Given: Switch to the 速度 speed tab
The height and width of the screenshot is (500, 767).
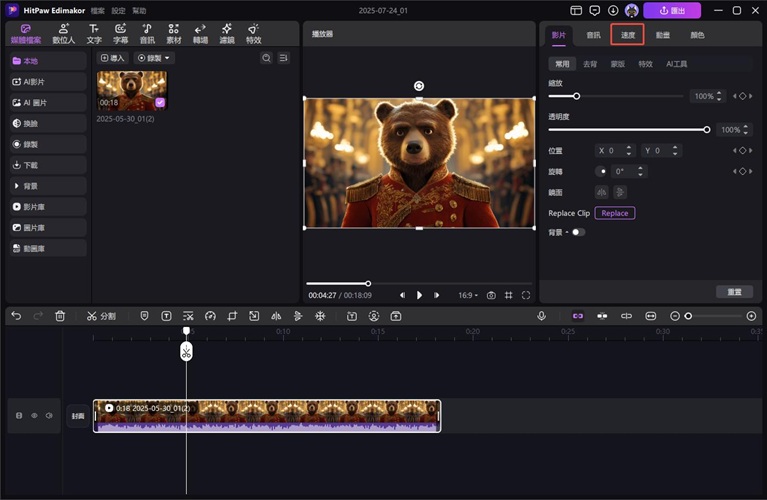Looking at the screenshot, I should 628,35.
